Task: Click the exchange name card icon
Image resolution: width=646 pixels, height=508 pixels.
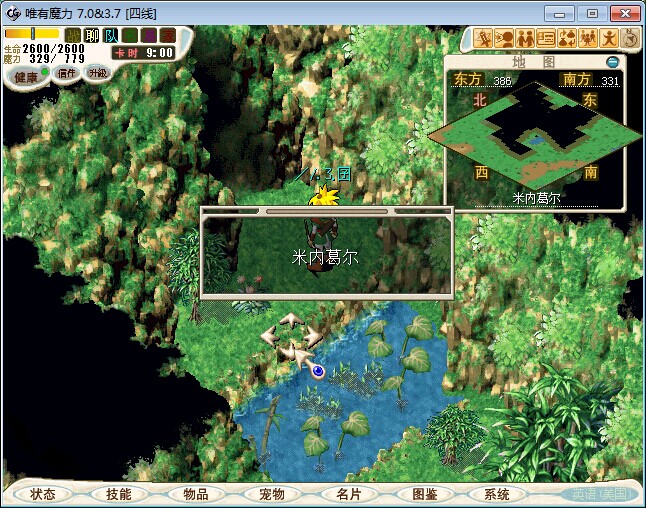Action: [547, 38]
